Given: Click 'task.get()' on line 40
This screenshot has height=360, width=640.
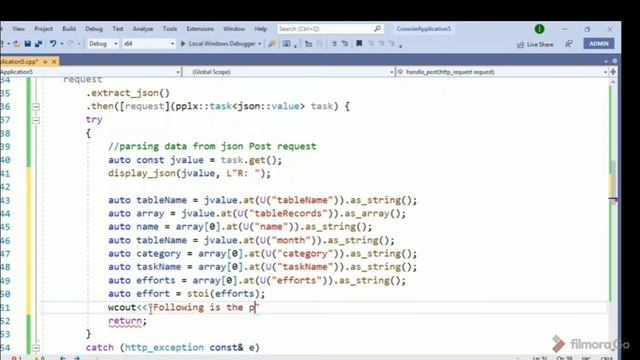Looking at the screenshot, I should (249, 160).
